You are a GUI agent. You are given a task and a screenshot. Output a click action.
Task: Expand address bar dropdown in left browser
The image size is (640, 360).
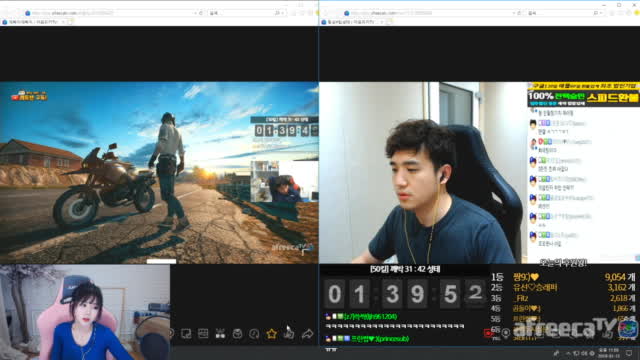(x=195, y=13)
